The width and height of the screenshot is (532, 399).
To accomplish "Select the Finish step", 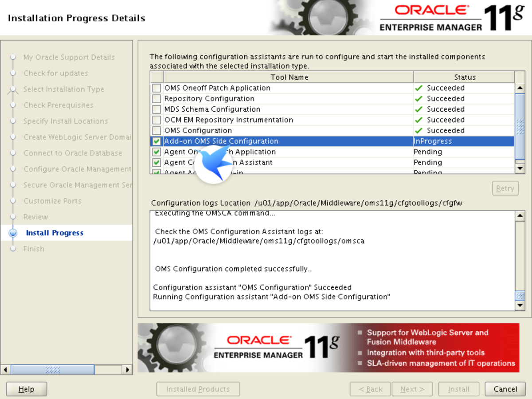I will 34,249.
